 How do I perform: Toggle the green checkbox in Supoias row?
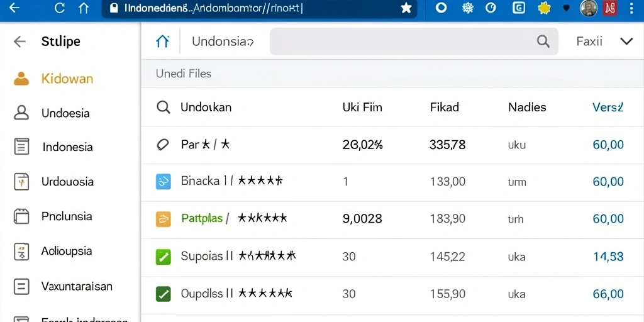pyautogui.click(x=163, y=257)
